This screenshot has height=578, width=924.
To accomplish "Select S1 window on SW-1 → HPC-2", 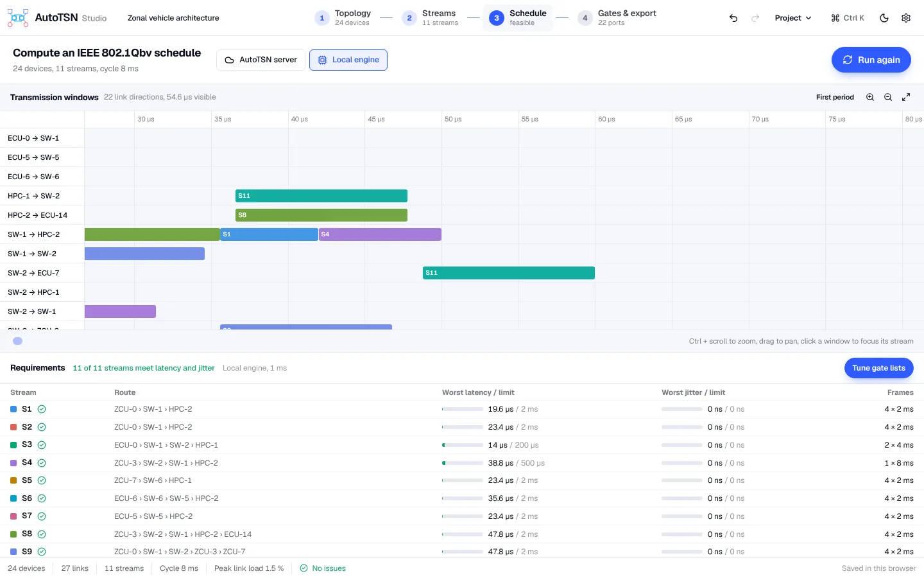I will tap(269, 234).
